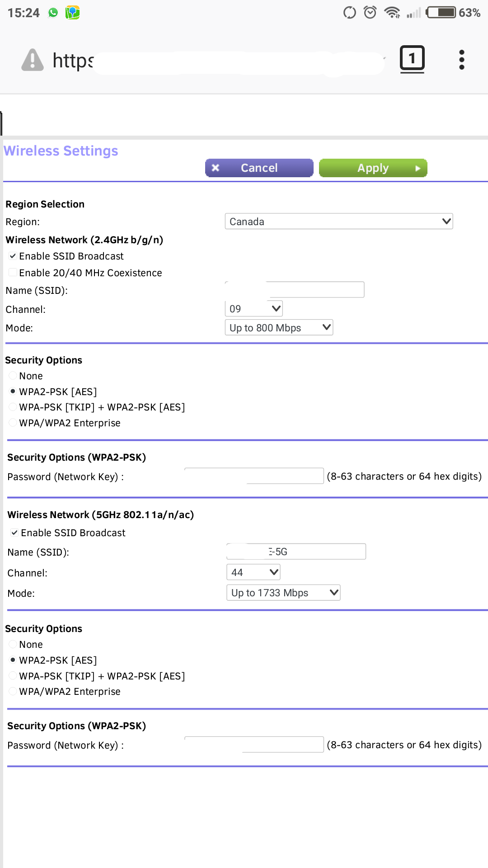Tap the WhatsApp notification icon
488x868 pixels.
coord(53,13)
